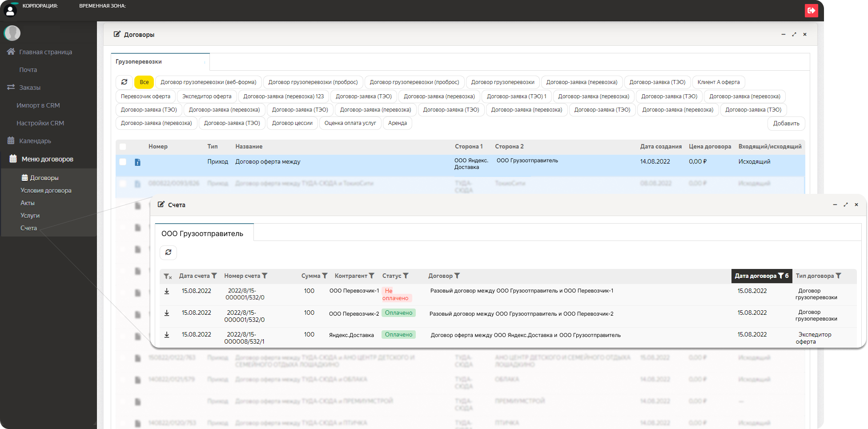This screenshot has width=868, height=429.
Task: Filter by Договор цессии type
Action: coord(292,123)
